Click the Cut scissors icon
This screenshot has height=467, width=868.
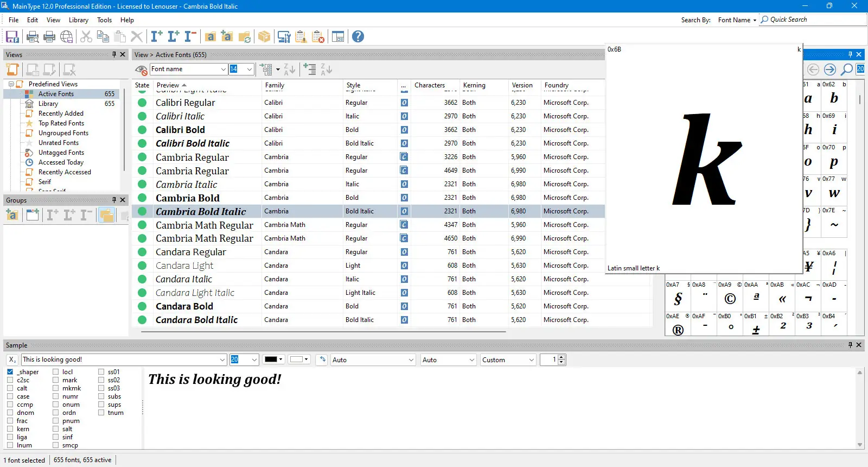pos(86,37)
